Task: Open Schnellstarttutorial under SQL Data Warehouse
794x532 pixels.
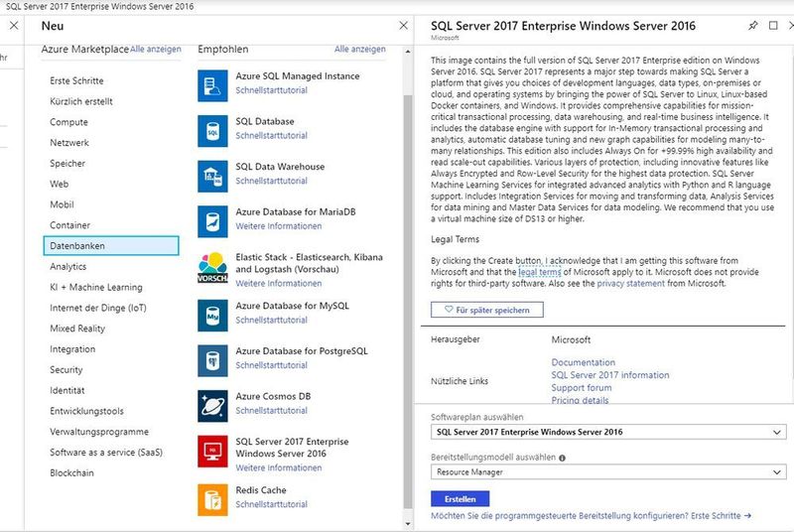Action: point(271,181)
